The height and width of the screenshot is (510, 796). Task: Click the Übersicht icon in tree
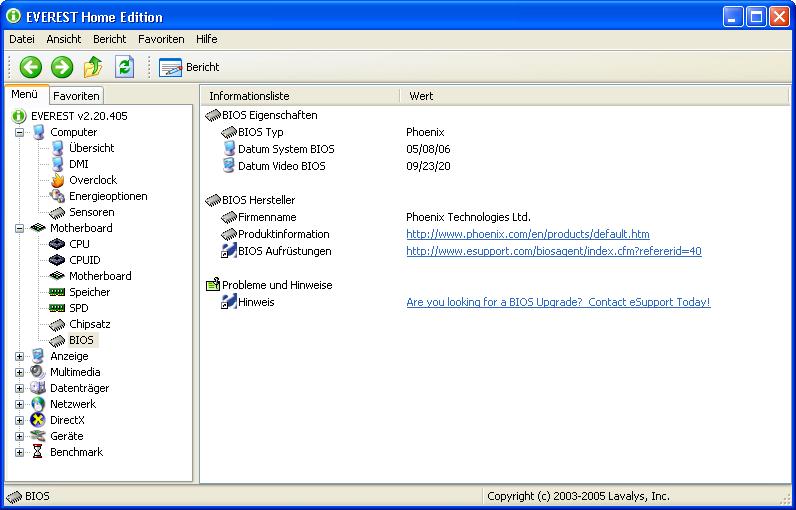(x=57, y=148)
